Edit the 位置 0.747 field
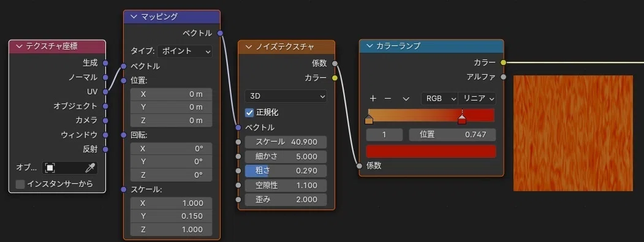 [453, 135]
